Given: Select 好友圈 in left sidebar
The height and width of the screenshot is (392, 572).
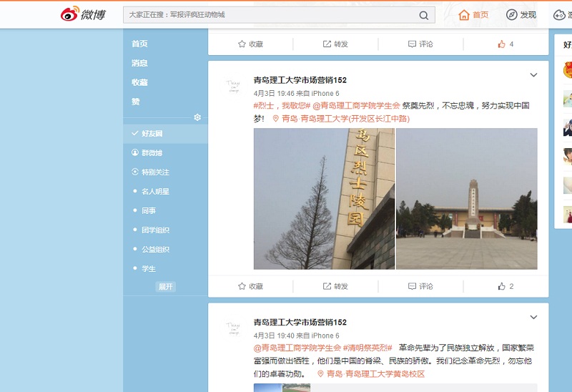Looking at the screenshot, I should (x=152, y=134).
